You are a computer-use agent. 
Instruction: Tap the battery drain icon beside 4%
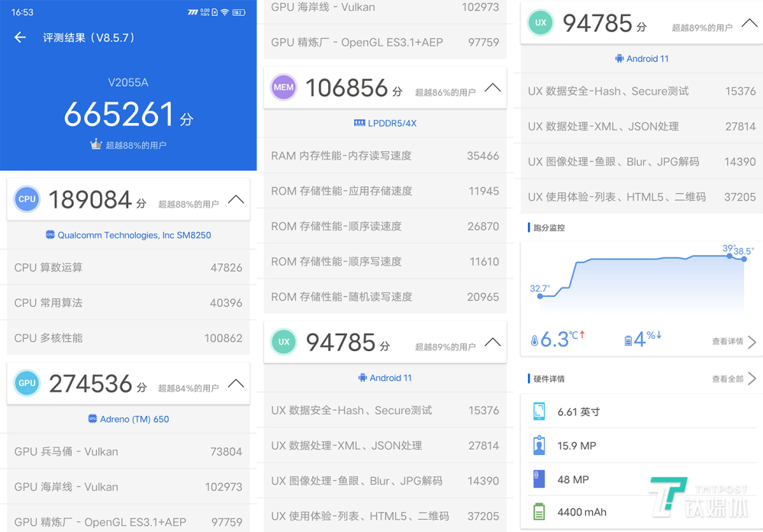tap(628, 340)
